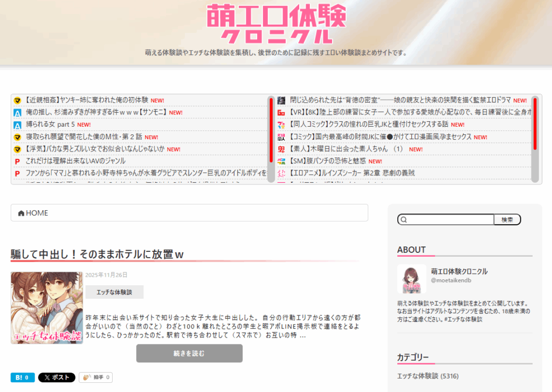This screenshot has width=552, height=392.
Task: Click the yellow マ site icon beside 近親相姦 headline
Action: [x=16, y=100]
